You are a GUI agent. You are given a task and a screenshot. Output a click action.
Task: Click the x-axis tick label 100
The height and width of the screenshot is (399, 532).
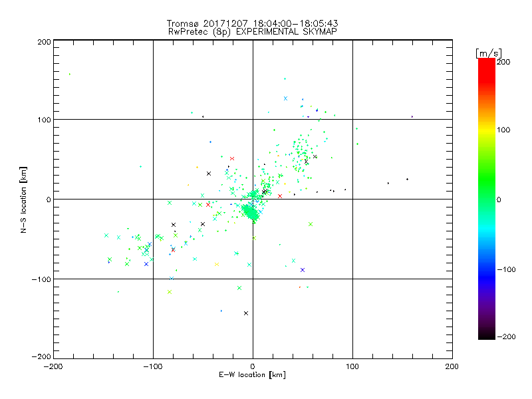[352, 366]
